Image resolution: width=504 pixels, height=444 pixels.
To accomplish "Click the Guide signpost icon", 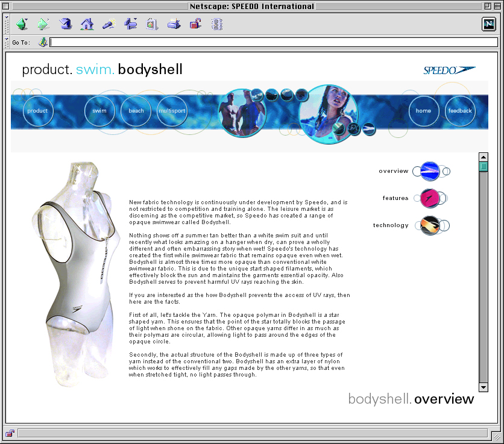I will point(131,24).
